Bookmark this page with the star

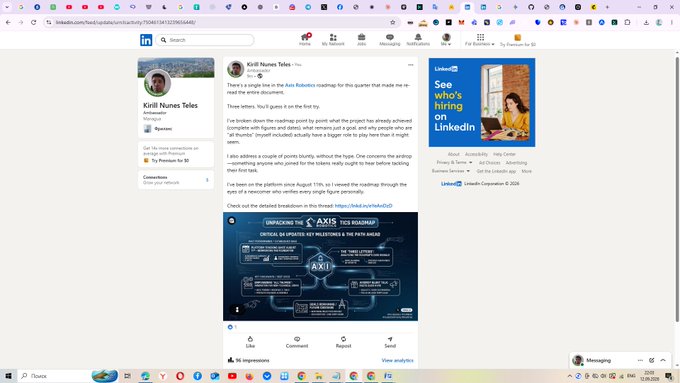(392, 22)
